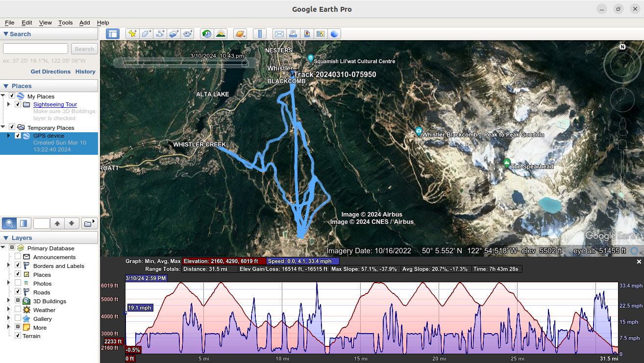Open the Edit menu
644x363 pixels.
(27, 23)
